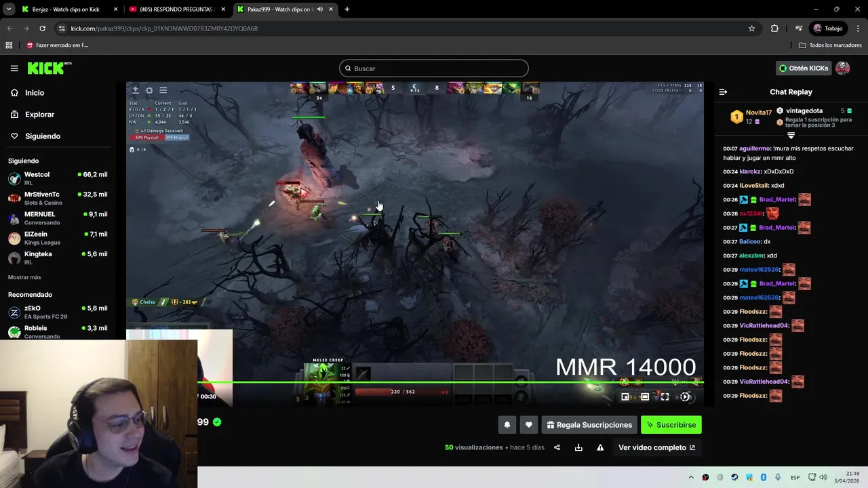The height and width of the screenshot is (488, 868).
Task: Open the Kingteka channel
Action: tap(58, 258)
